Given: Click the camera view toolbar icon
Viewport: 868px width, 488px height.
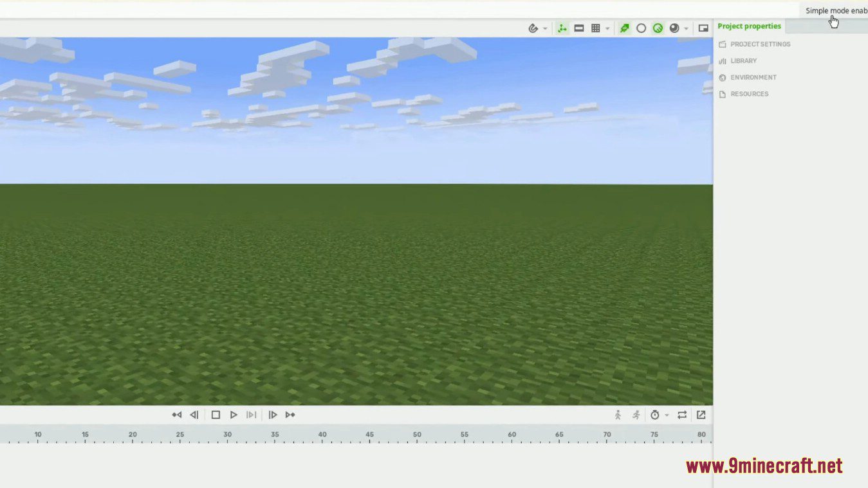Looking at the screenshot, I should click(x=579, y=28).
